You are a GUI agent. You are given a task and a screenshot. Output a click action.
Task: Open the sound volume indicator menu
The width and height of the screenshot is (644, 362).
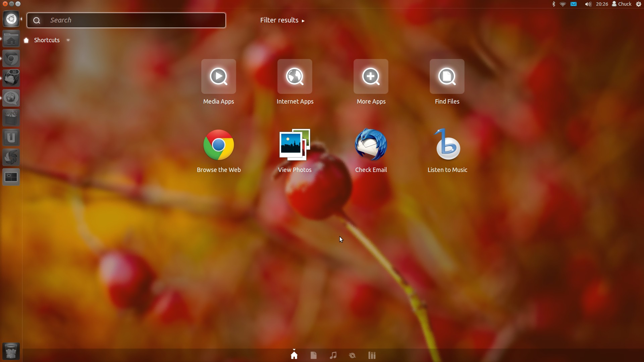click(x=588, y=4)
